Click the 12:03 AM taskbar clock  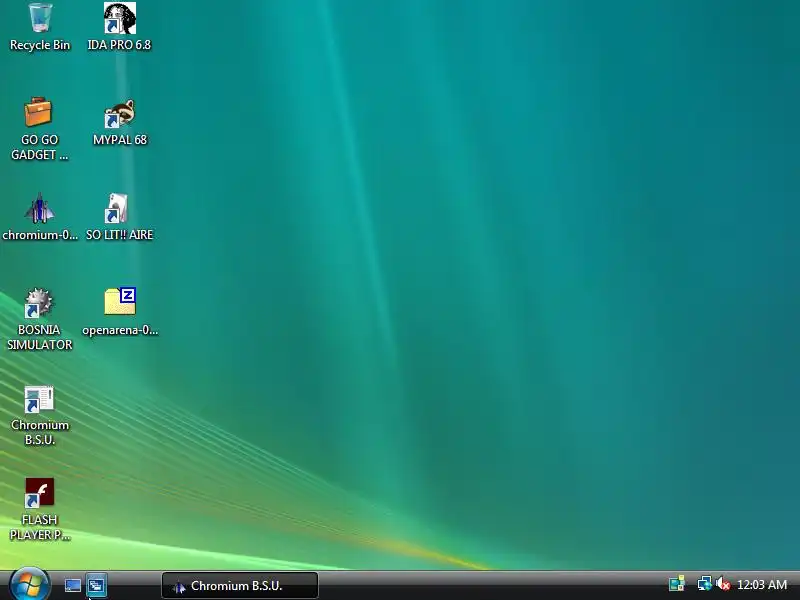point(762,585)
